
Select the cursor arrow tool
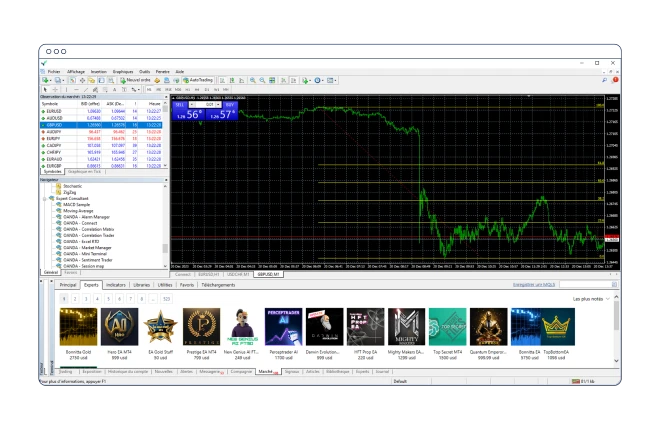click(x=45, y=90)
